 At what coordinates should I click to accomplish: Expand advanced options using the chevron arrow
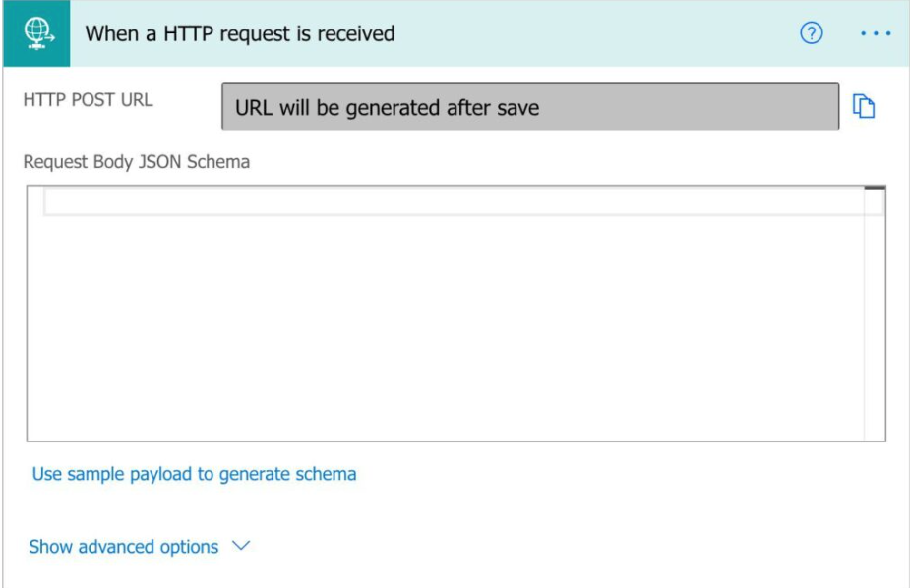point(242,546)
